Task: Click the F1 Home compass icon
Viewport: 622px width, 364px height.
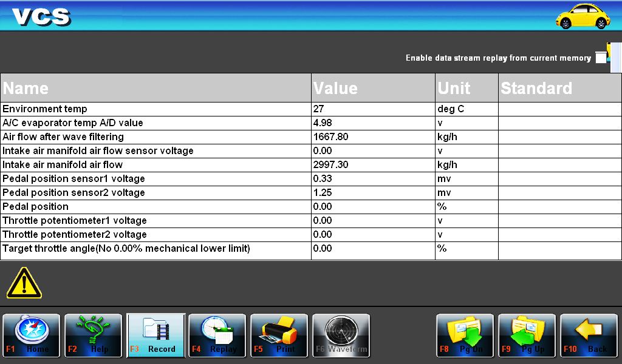Action: [32, 335]
